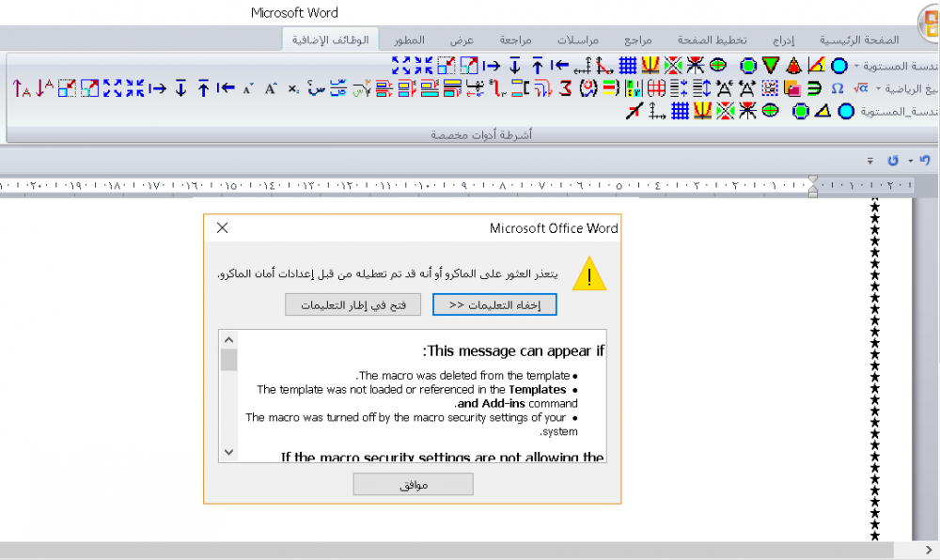Click the Redo arrow in quick access toolbar
940x560 pixels.
click(893, 160)
